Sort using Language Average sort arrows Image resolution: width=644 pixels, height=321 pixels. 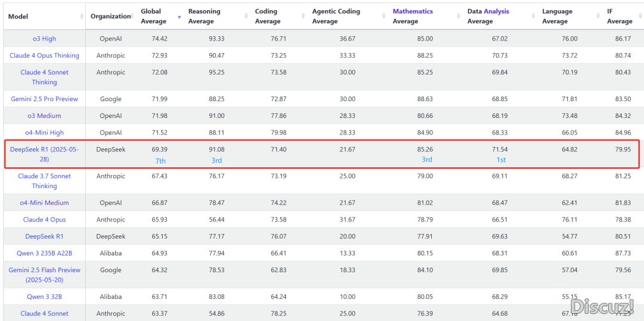[598, 16]
